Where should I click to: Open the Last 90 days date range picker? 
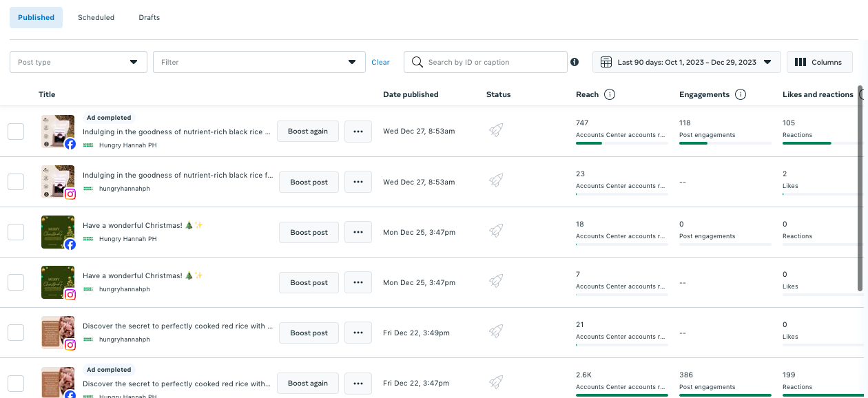(x=687, y=62)
